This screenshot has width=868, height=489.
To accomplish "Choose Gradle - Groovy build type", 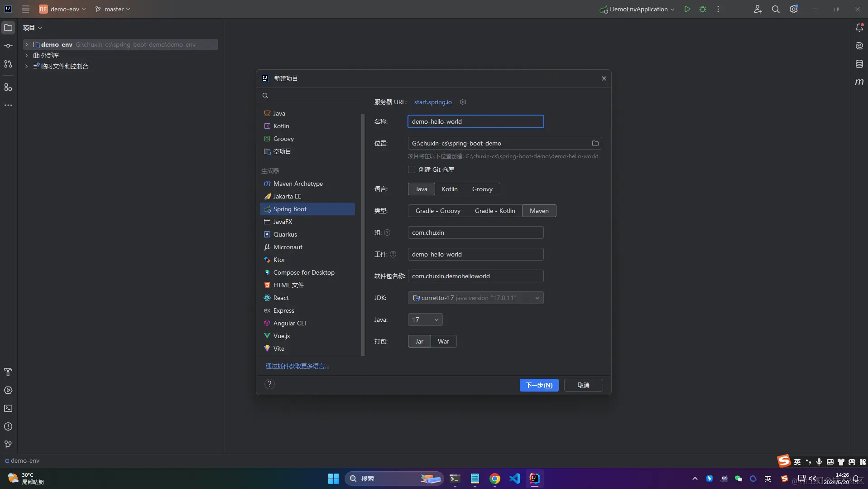I will 438,211.
